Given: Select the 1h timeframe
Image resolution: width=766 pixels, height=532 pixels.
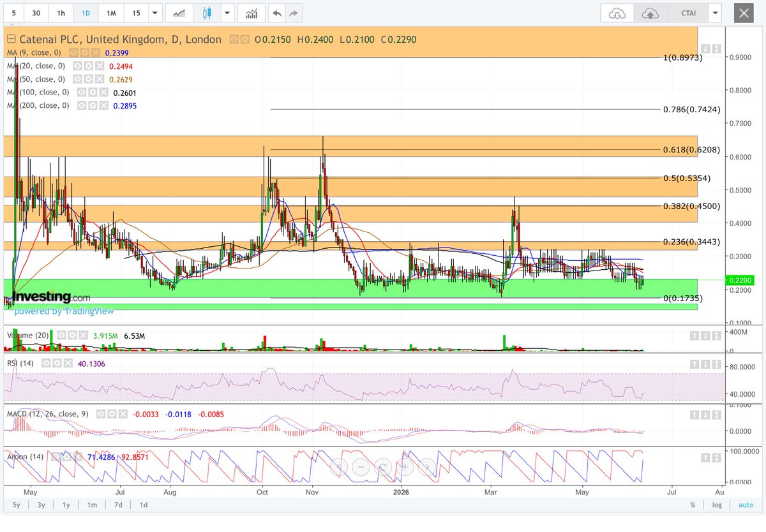Looking at the screenshot, I should pos(60,13).
